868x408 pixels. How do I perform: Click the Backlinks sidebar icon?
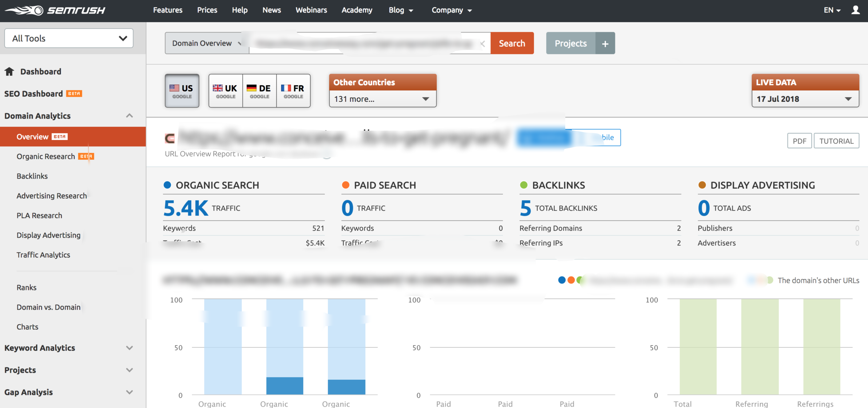tap(32, 175)
